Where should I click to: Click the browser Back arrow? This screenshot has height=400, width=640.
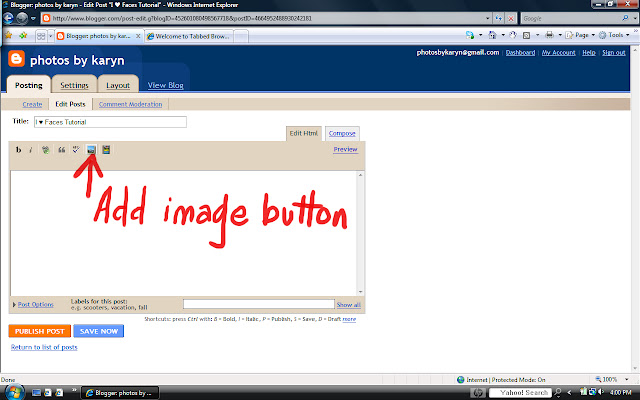click(9, 18)
